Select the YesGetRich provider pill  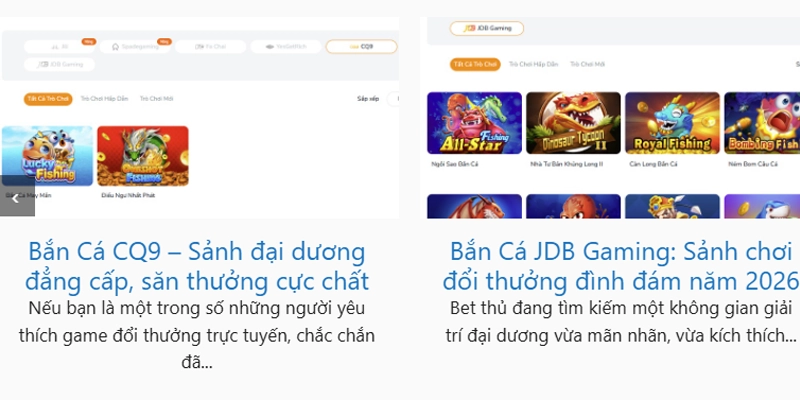[286, 46]
